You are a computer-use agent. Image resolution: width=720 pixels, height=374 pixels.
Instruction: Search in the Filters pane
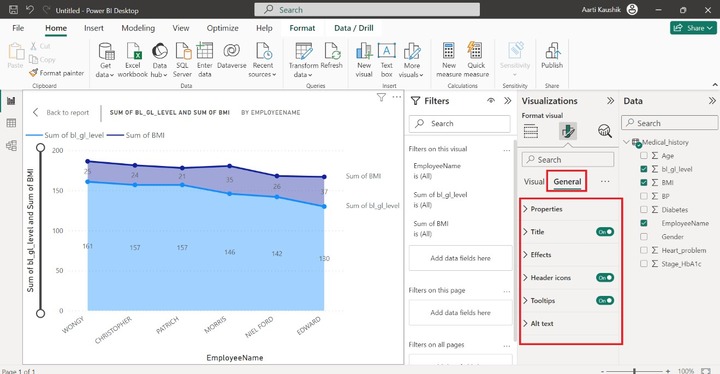tap(460, 124)
